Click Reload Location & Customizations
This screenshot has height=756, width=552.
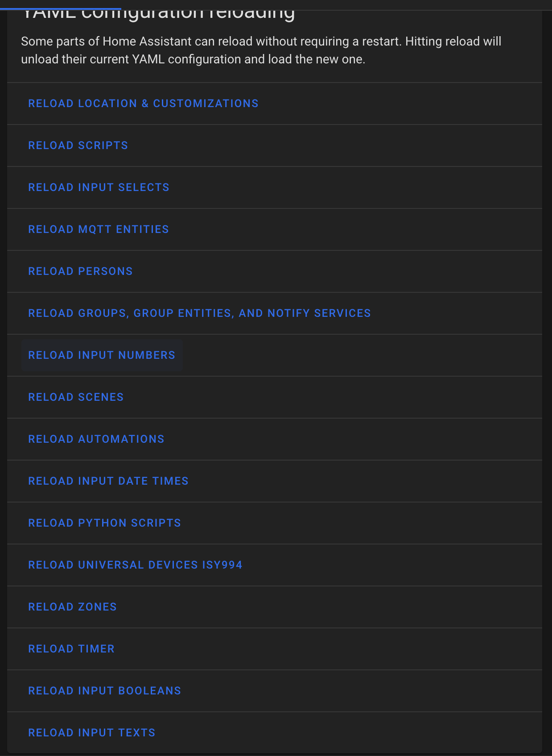pos(143,103)
